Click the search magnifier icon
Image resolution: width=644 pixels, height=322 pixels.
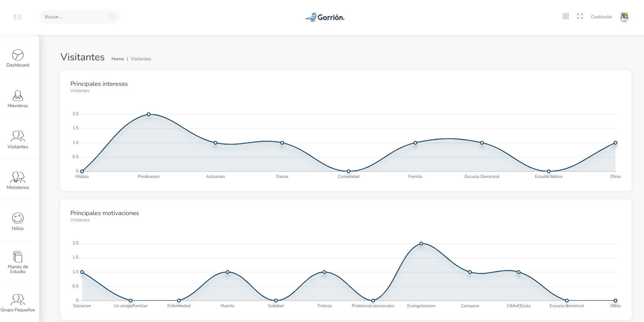[x=112, y=17]
